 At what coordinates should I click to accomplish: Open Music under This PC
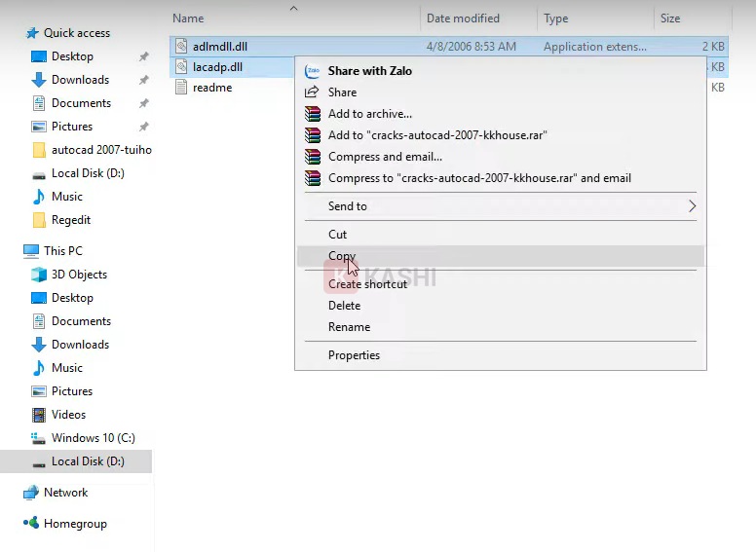[67, 368]
